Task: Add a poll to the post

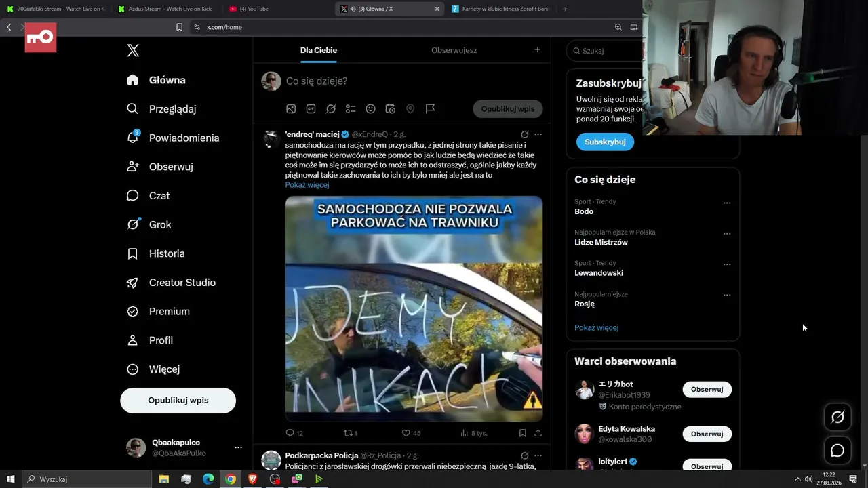Action: pyautogui.click(x=351, y=109)
